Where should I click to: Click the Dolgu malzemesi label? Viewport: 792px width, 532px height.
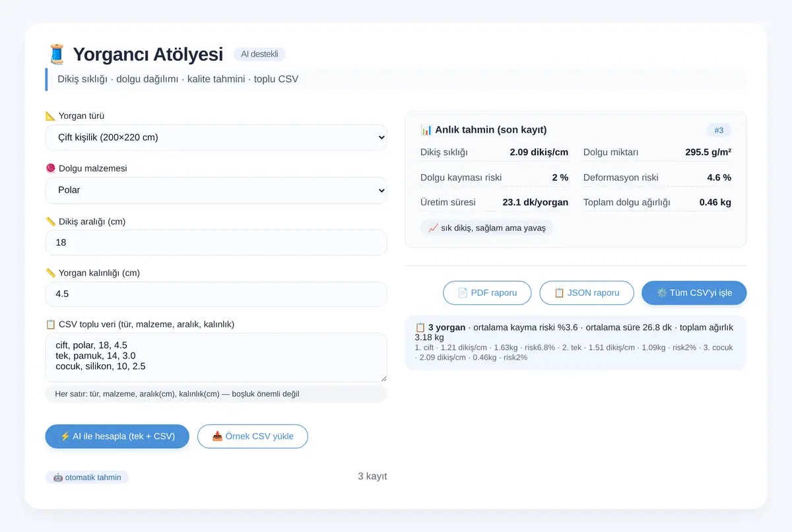click(86, 168)
